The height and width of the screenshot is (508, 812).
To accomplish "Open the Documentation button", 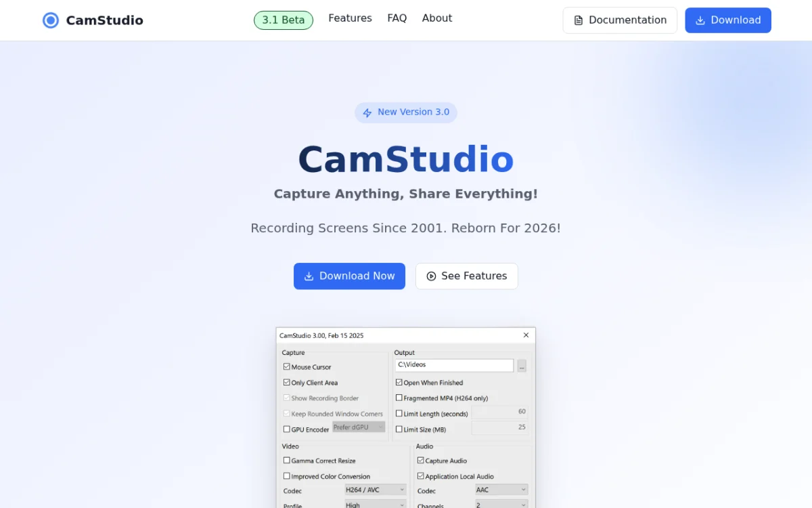I will 620,20.
